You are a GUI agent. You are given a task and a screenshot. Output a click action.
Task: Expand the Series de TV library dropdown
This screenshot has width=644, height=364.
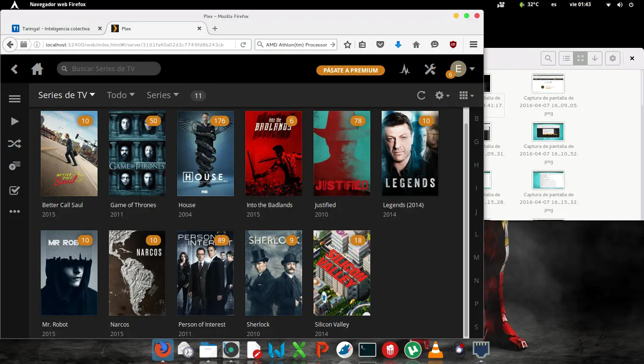click(x=67, y=95)
